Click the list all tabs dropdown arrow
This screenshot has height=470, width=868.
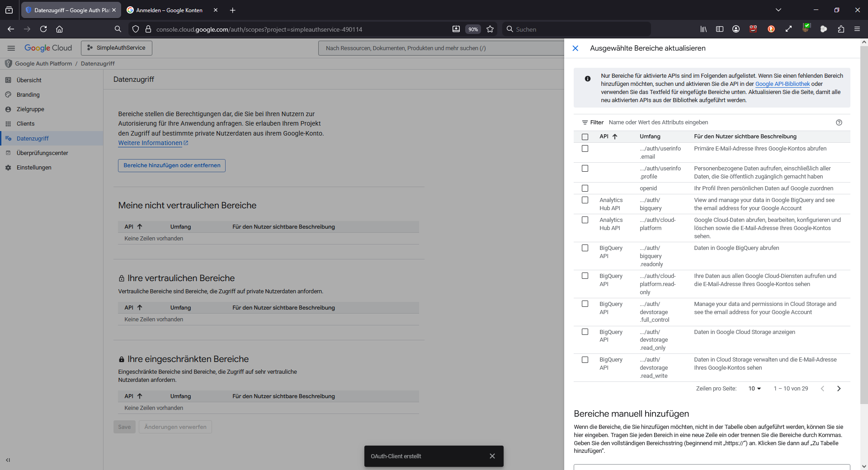(778, 10)
